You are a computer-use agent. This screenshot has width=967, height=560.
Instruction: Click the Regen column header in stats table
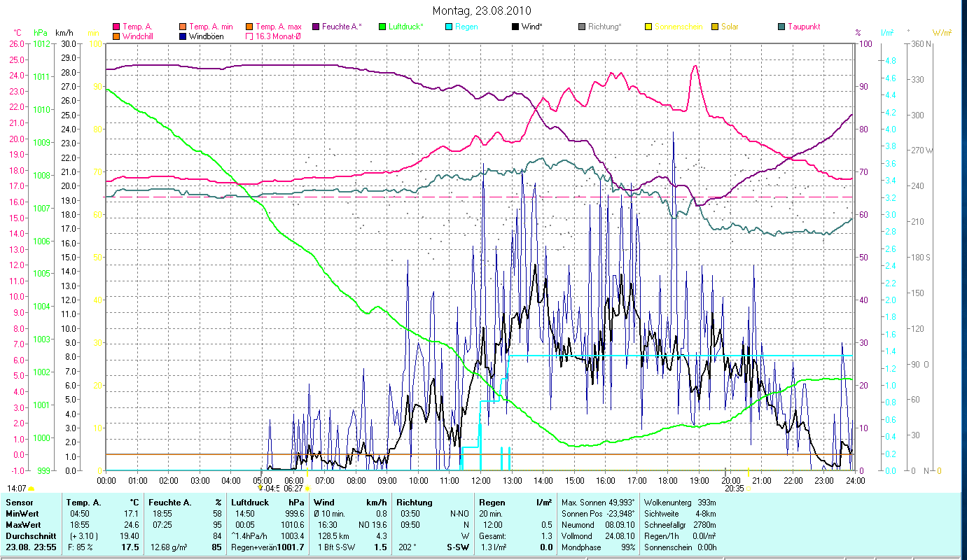point(491,503)
